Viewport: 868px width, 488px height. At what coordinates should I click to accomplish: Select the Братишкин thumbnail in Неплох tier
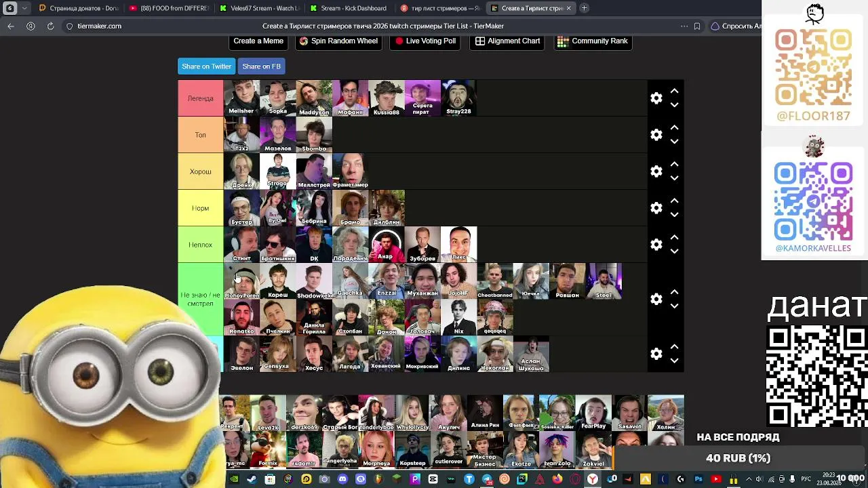278,244
